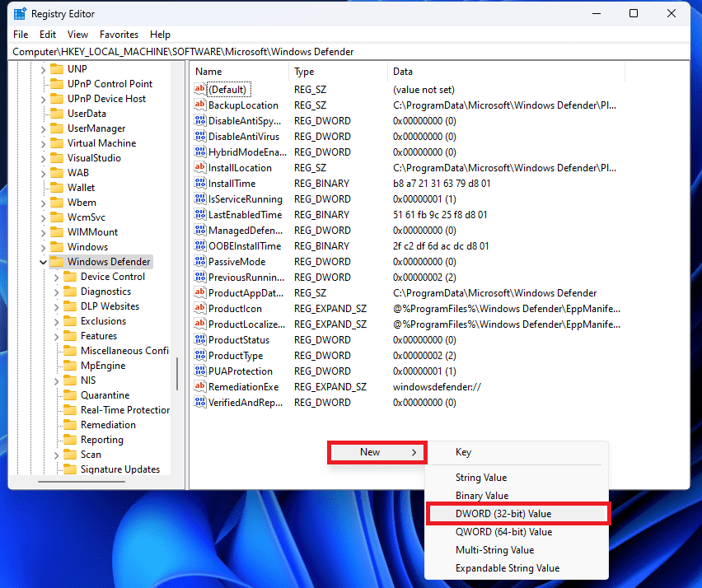
Task: Expand the Device Control key
Action: click(x=56, y=277)
